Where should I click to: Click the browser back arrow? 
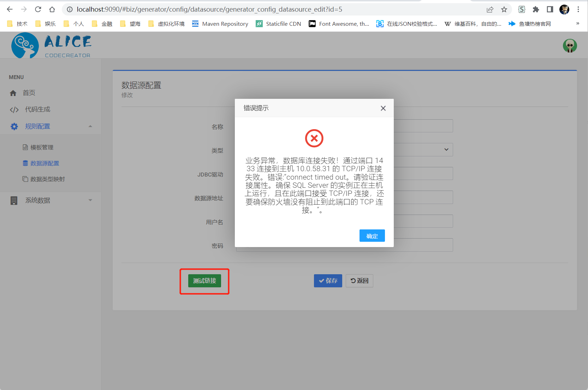[x=10, y=10]
